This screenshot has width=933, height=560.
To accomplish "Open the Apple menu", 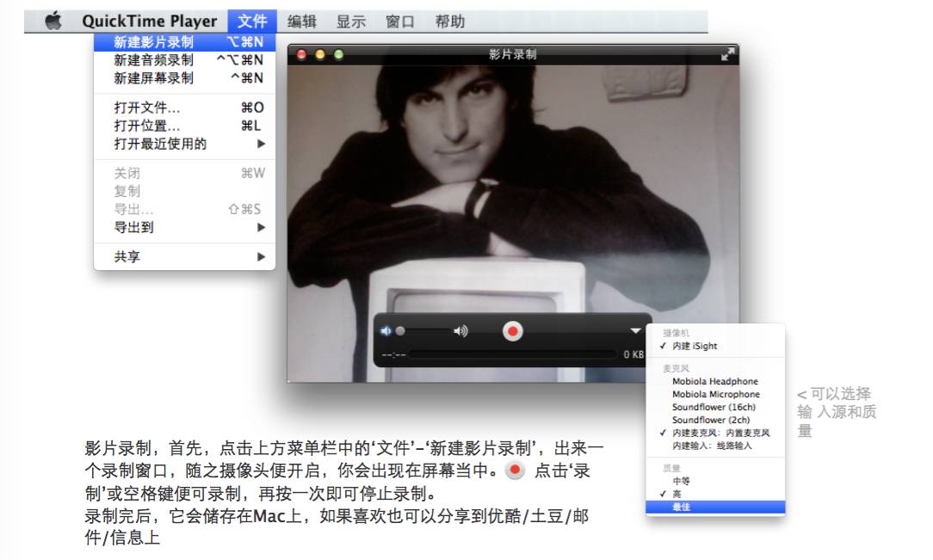I will pos(53,22).
